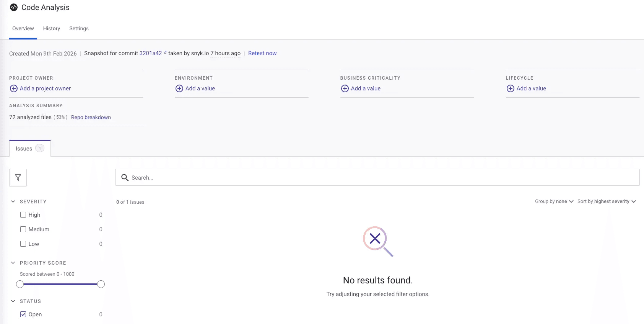Check the High severity checkbox
Viewport: 644px width, 324px height.
(x=23, y=215)
